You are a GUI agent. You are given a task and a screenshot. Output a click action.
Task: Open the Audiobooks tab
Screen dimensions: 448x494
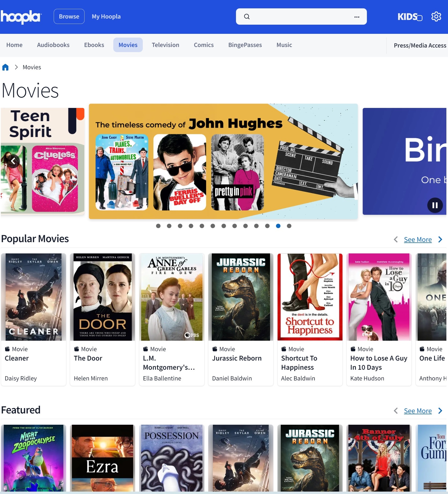click(x=53, y=45)
